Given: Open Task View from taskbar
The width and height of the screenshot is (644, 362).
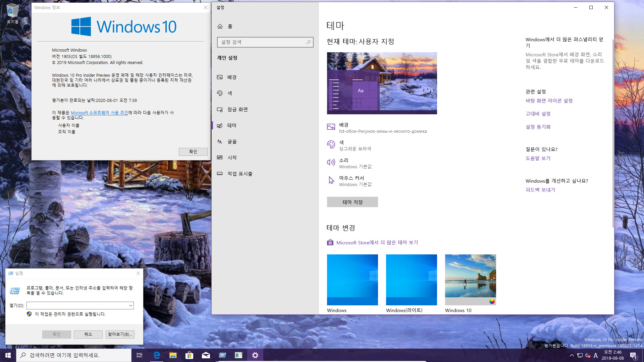Looking at the screenshot, I should click(140, 355).
